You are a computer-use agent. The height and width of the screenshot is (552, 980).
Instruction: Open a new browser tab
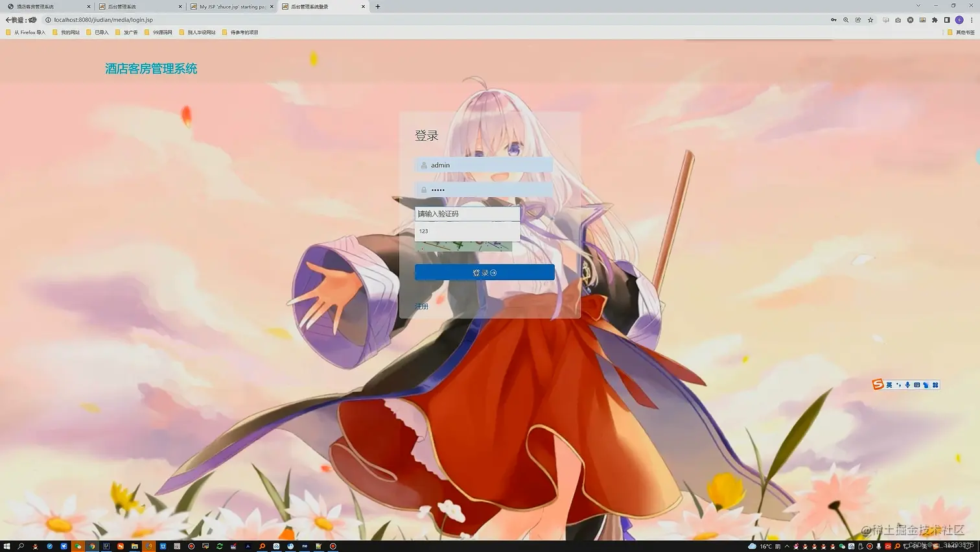click(x=378, y=6)
